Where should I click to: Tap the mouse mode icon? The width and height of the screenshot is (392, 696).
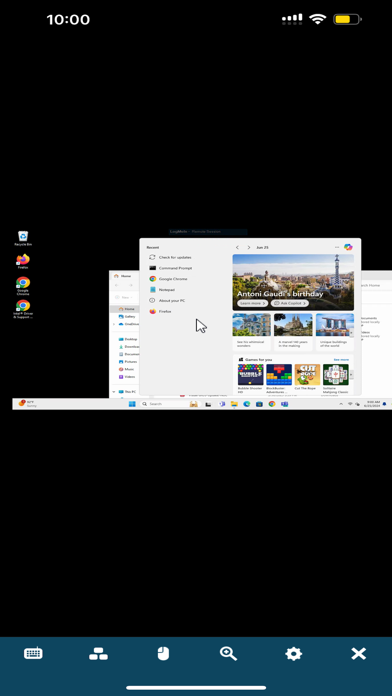coord(163,653)
